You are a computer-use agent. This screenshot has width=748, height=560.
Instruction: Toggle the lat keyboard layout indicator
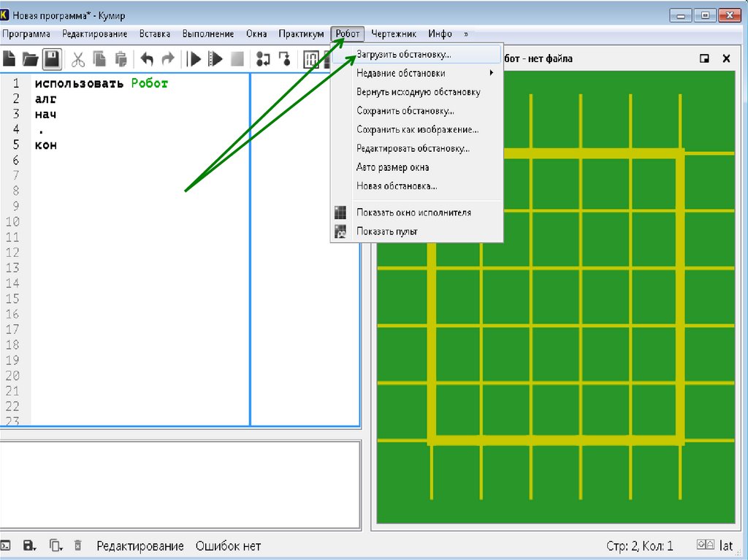pyautogui.click(x=726, y=545)
